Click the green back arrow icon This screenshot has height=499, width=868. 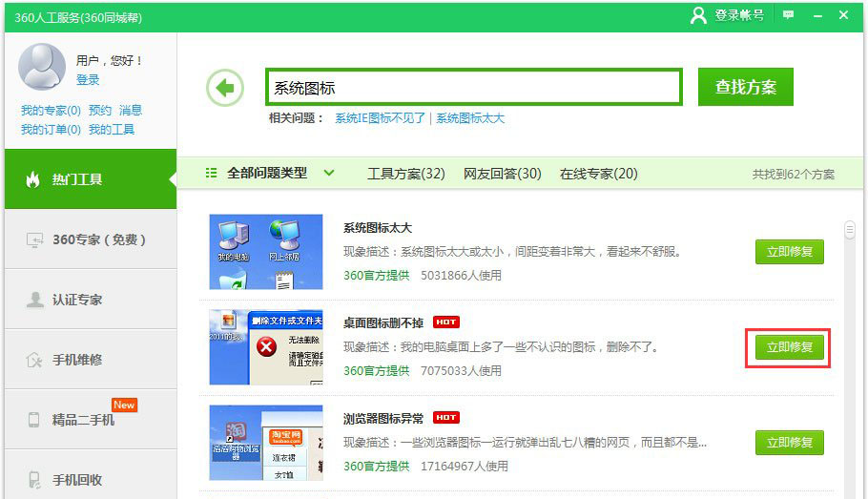[x=225, y=88]
